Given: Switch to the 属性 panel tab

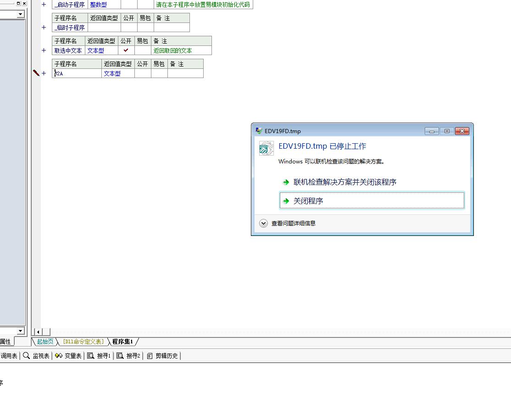Looking at the screenshot, I should coord(6,342).
